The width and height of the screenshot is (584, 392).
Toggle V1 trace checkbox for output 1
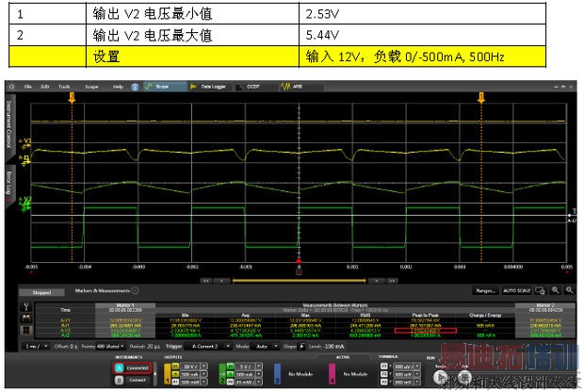click(175, 366)
